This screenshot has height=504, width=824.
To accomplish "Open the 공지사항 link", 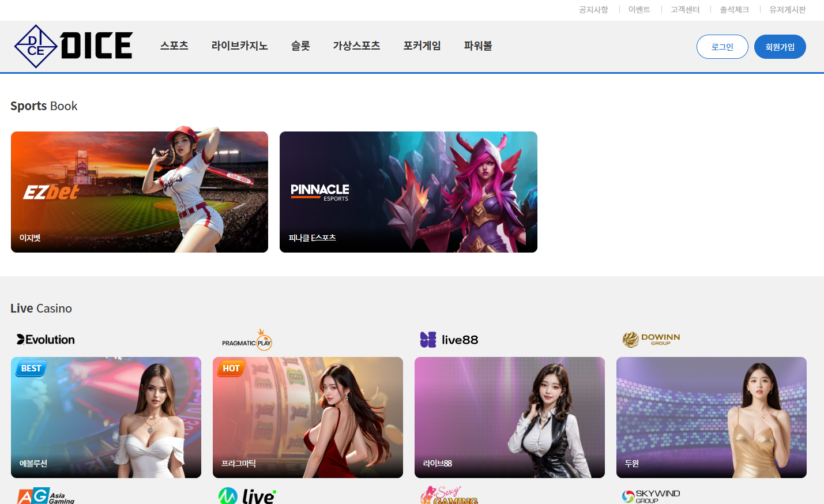I will coord(593,10).
